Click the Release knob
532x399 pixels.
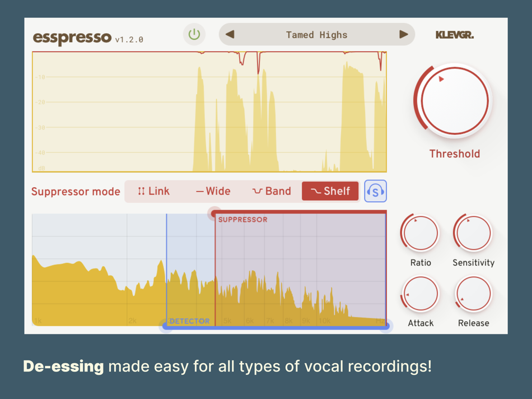[473, 294]
